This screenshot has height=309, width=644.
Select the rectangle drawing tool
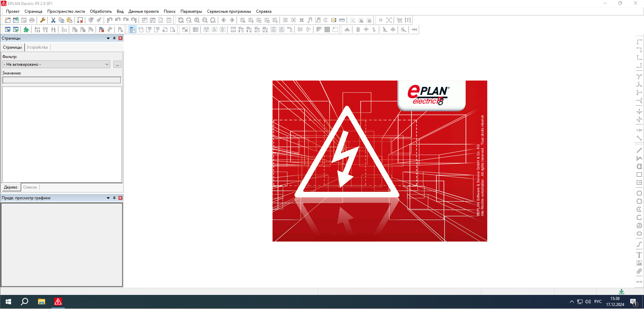pyautogui.click(x=639, y=174)
